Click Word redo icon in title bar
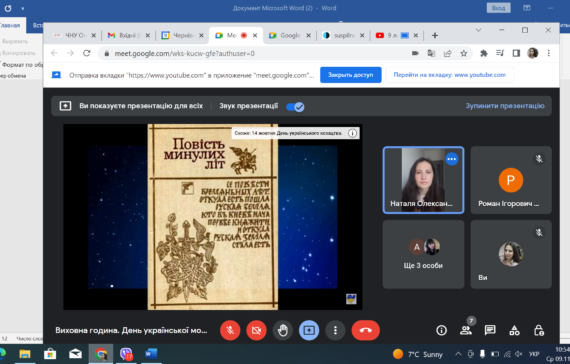Image resolution: width=570 pixels, height=364 pixels. [8, 8]
